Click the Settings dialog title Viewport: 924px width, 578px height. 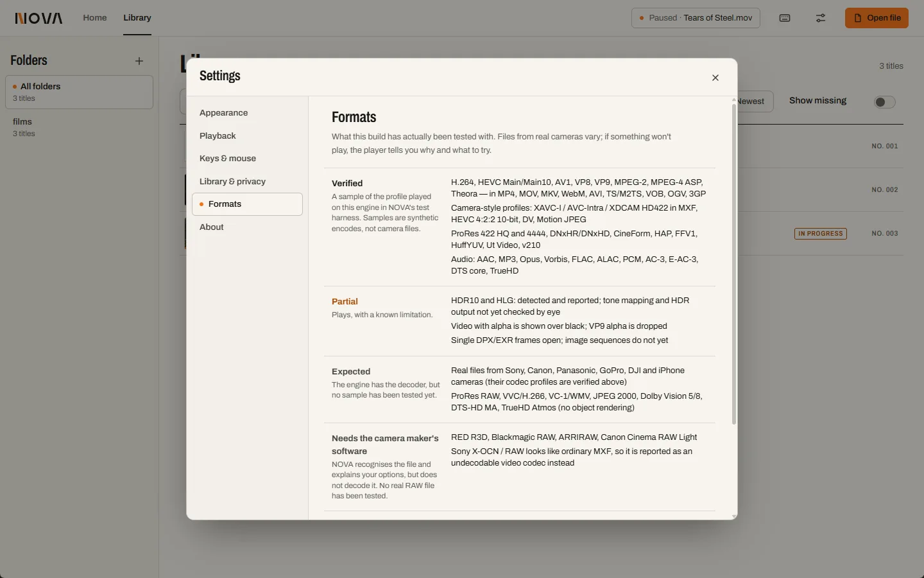click(220, 76)
